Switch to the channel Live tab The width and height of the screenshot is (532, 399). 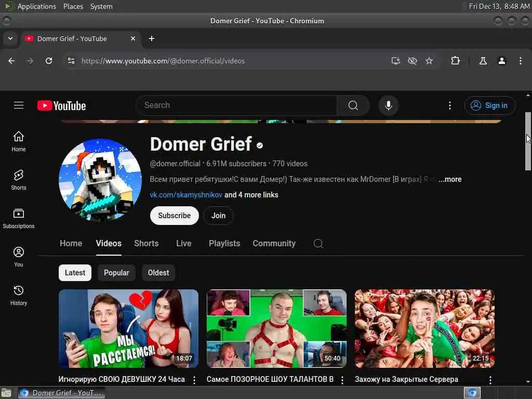point(184,243)
